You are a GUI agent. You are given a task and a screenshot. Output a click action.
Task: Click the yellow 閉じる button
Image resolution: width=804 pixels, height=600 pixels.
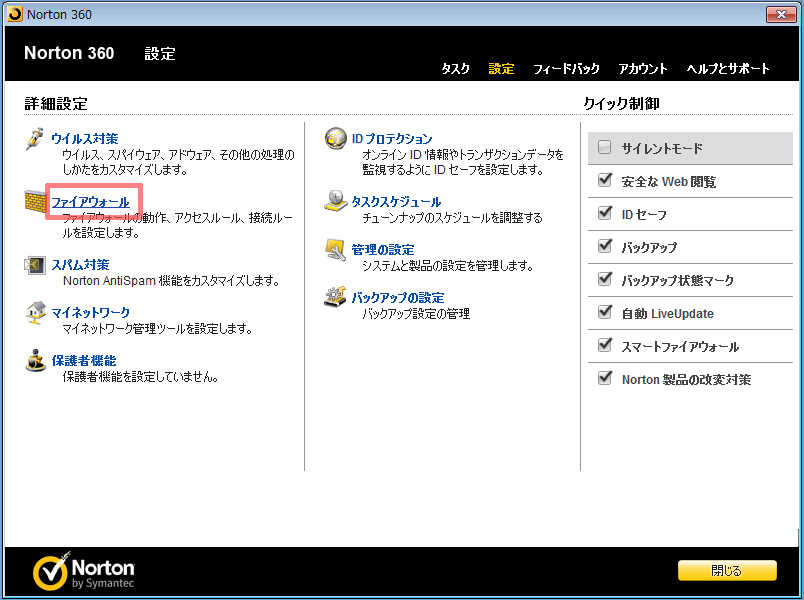point(727,570)
